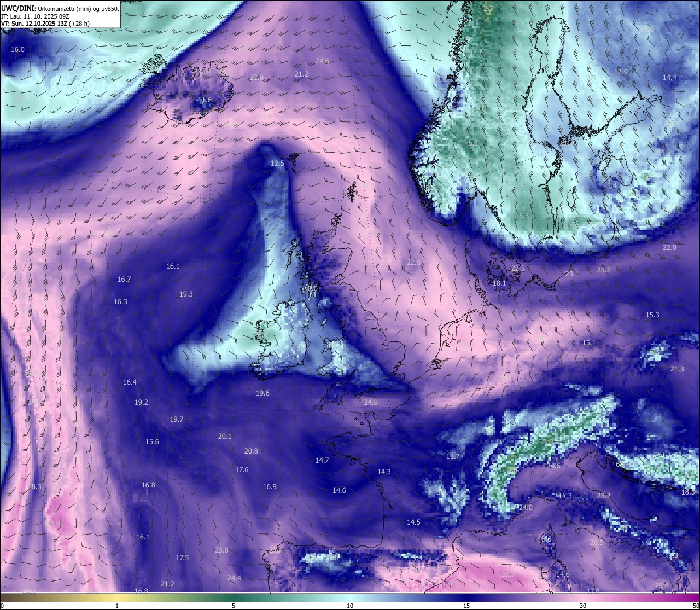Click the 15.6 value in the Atlantic
Screen dimensions: 700x610
pyautogui.click(x=152, y=442)
